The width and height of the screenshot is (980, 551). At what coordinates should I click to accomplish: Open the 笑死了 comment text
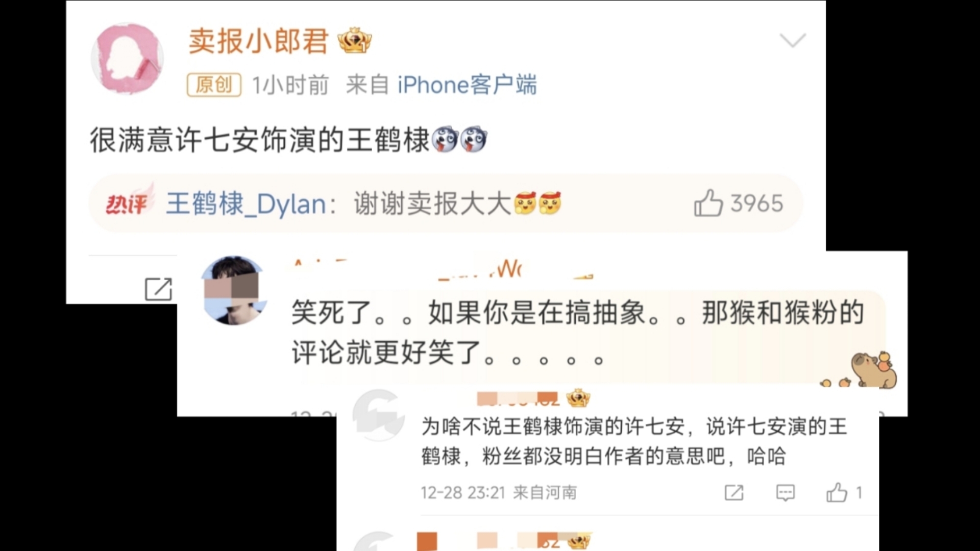tap(577, 333)
